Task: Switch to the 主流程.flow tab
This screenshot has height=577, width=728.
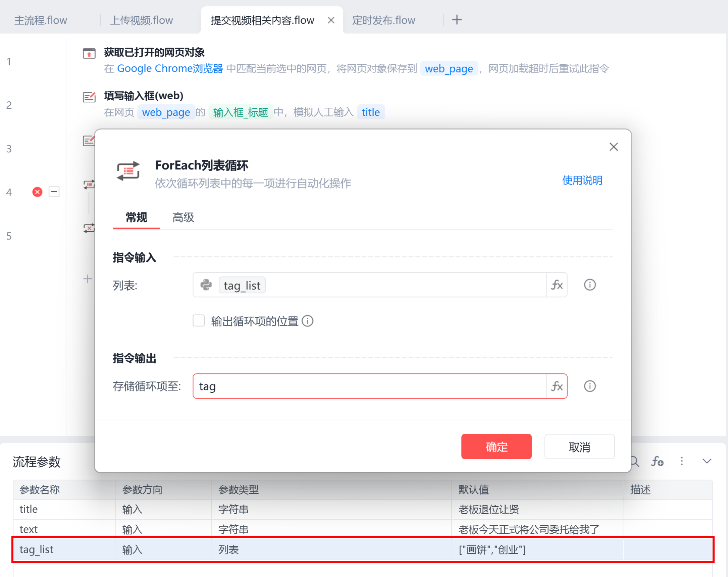Action: 40,19
